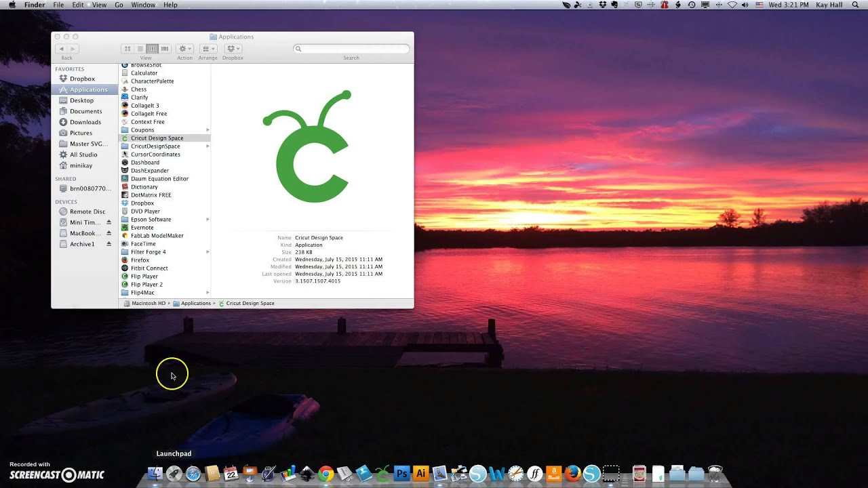Image resolution: width=868 pixels, height=488 pixels.
Task: Open Firefox from the Dock
Action: coord(572,473)
